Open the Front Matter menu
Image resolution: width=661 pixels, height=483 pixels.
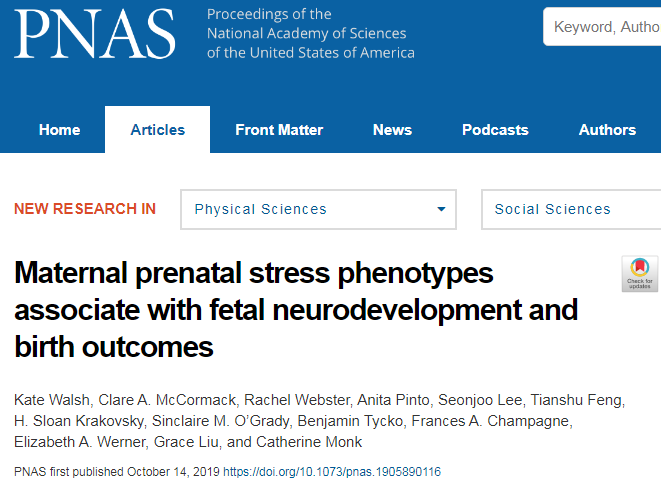(x=279, y=130)
